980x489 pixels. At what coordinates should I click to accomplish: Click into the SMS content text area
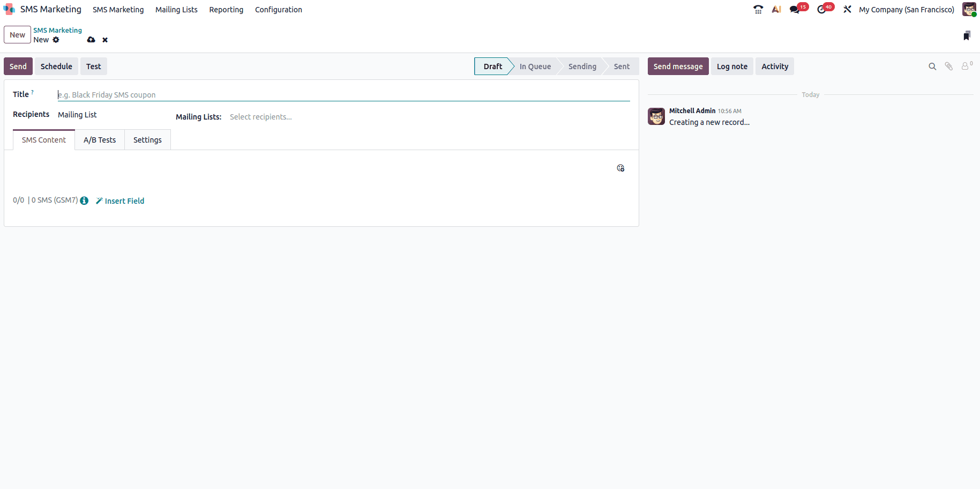click(313, 174)
